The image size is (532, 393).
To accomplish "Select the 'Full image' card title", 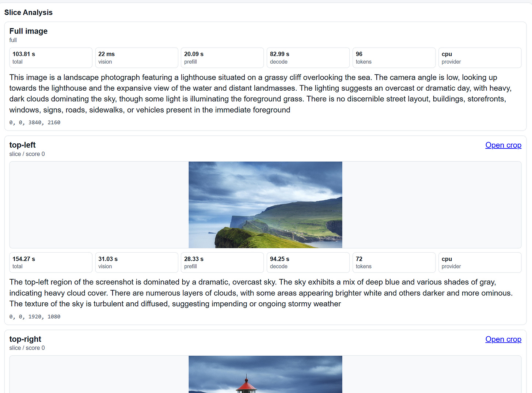I will 28,31.
